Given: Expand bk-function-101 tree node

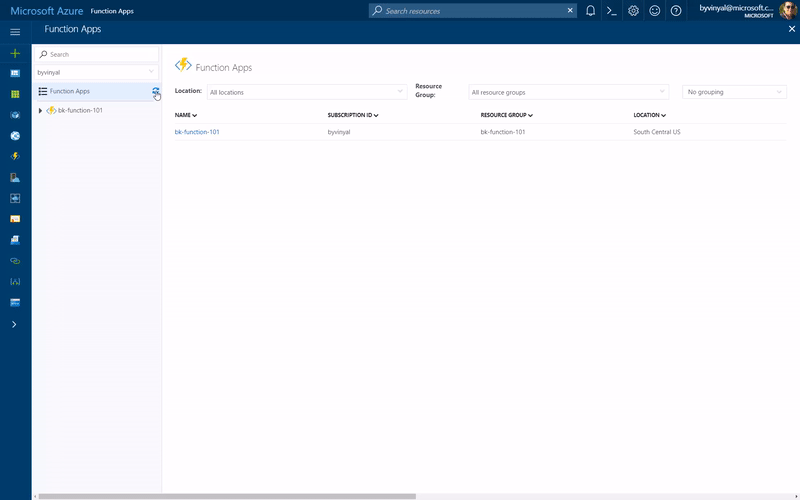Looking at the screenshot, I should coord(40,110).
